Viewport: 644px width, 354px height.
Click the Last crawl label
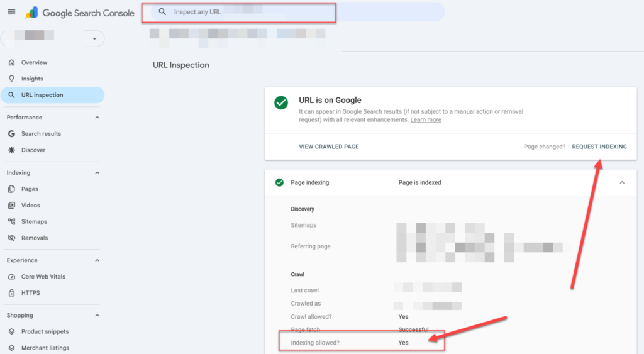pyautogui.click(x=305, y=290)
